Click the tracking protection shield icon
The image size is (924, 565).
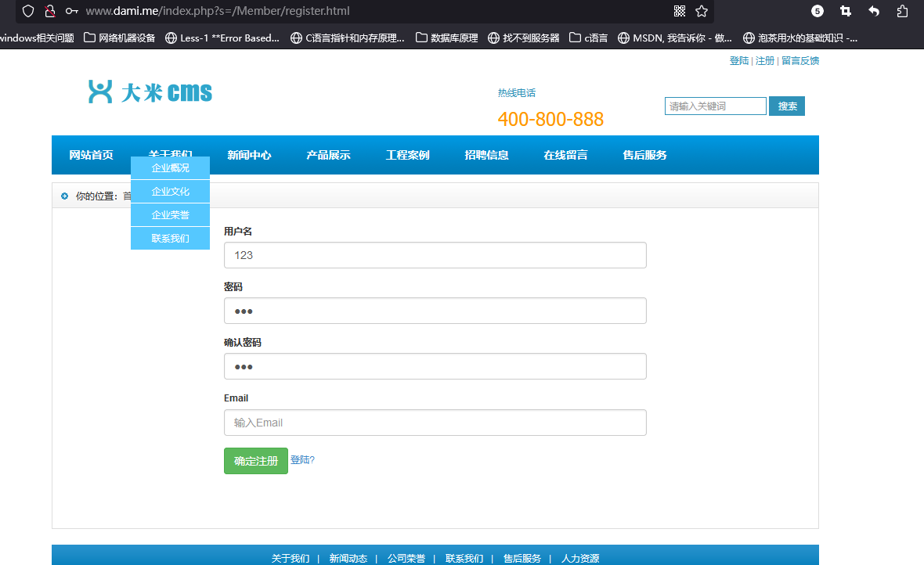[27, 11]
